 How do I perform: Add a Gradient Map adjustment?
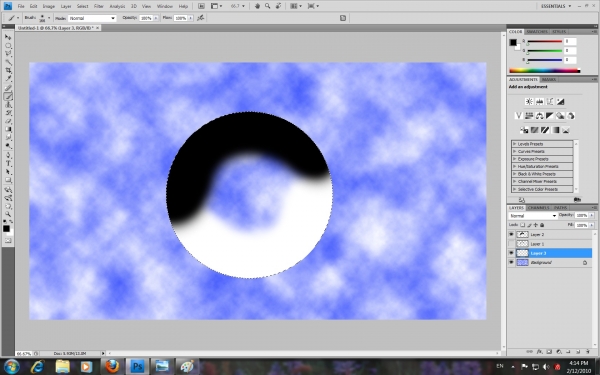coord(555,130)
